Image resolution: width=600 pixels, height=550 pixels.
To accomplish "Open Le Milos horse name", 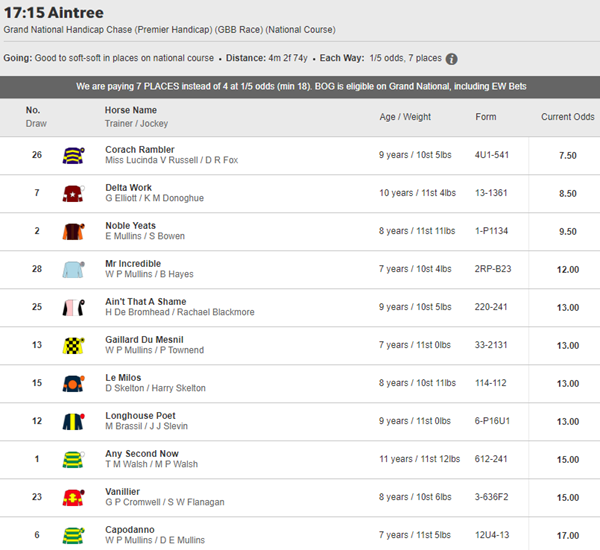I will tap(123, 377).
